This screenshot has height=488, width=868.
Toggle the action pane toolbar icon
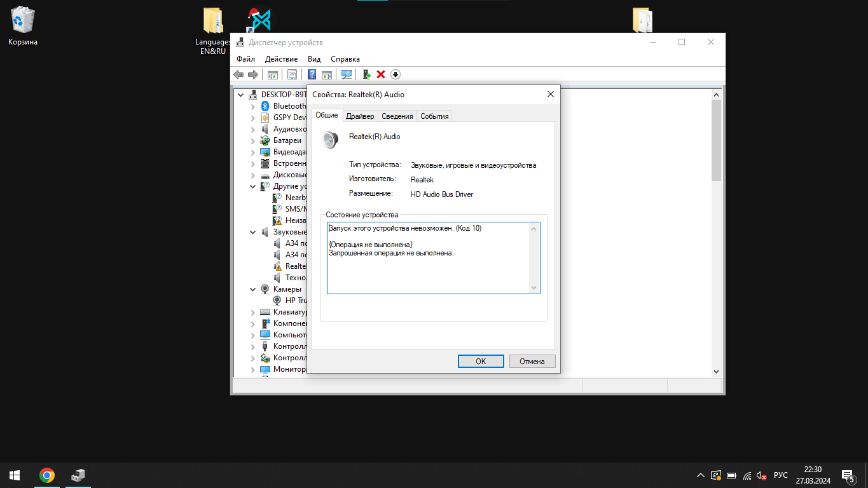327,74
